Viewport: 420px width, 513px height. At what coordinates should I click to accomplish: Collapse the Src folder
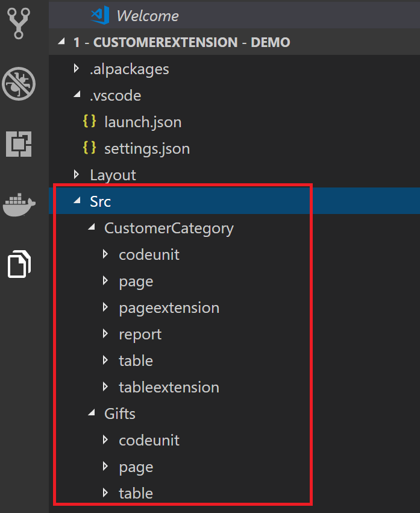[234, 201]
